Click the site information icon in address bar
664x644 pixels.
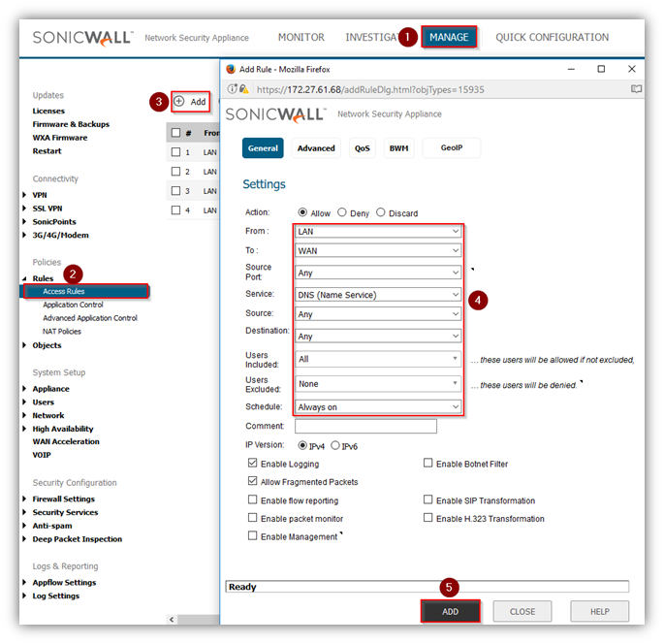[x=232, y=89]
